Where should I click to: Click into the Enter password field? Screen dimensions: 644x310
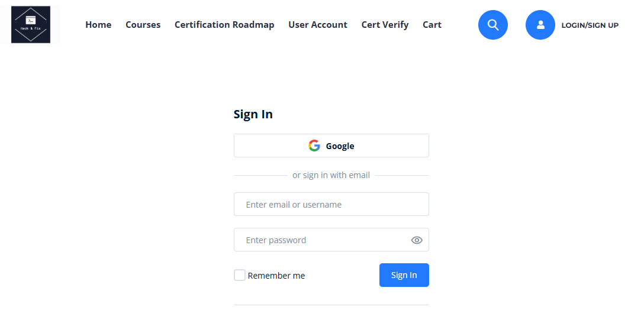(320, 240)
